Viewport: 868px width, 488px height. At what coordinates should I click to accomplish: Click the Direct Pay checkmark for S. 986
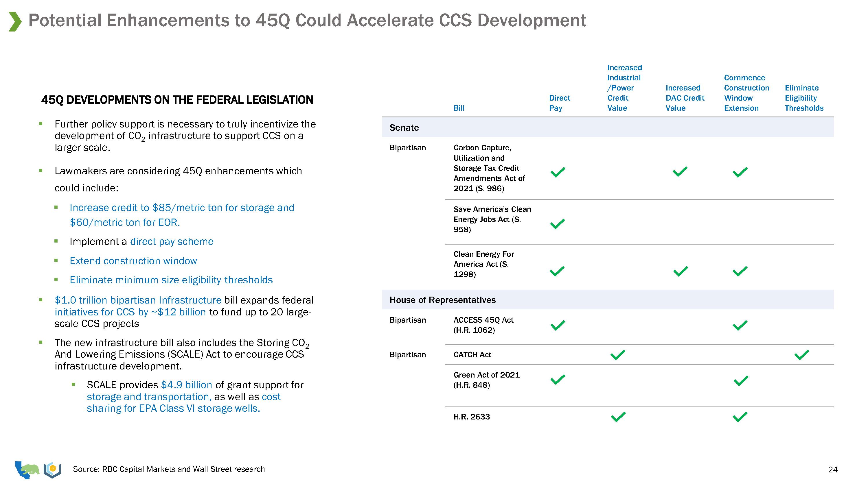[558, 172]
